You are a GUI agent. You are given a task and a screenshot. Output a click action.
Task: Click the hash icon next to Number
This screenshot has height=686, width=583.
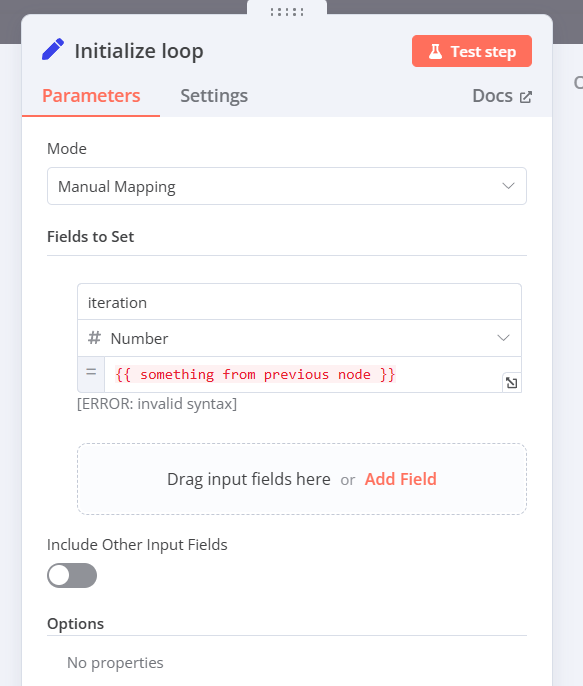[x=94, y=338]
